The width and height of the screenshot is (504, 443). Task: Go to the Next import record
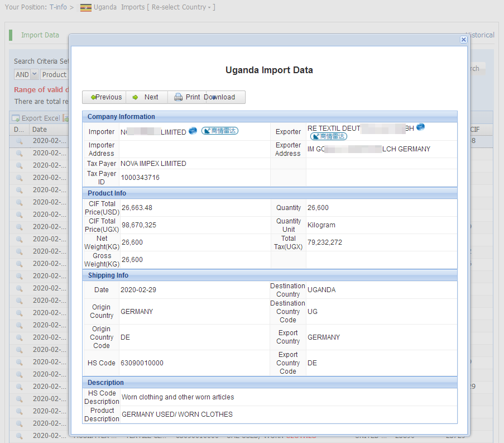[x=146, y=97]
